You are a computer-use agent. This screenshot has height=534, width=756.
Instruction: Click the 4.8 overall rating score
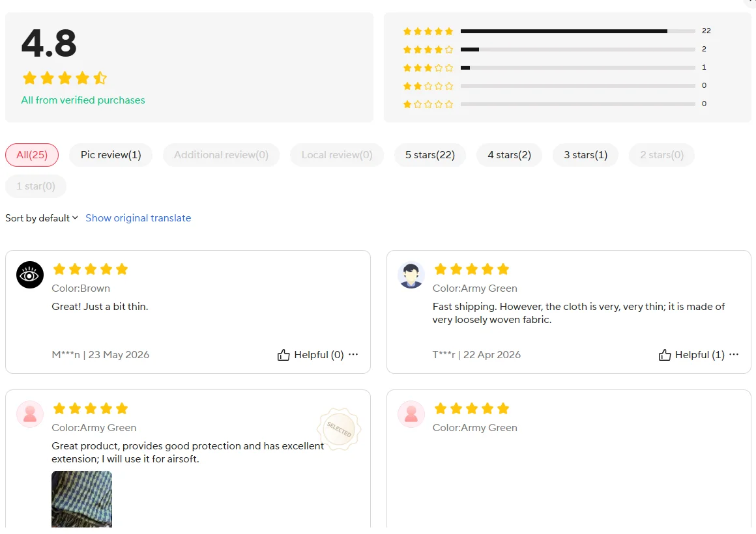tap(49, 43)
